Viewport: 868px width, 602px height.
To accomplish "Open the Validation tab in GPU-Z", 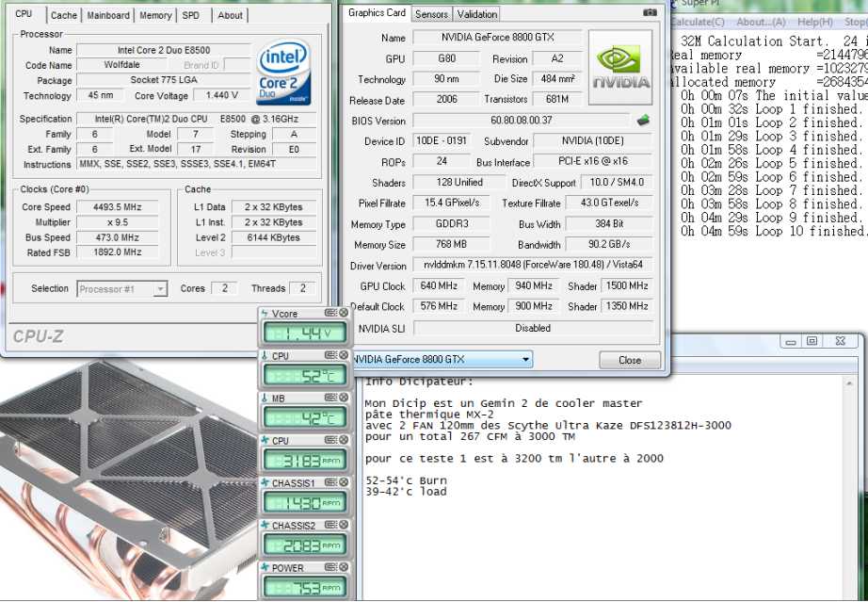I will click(x=477, y=14).
